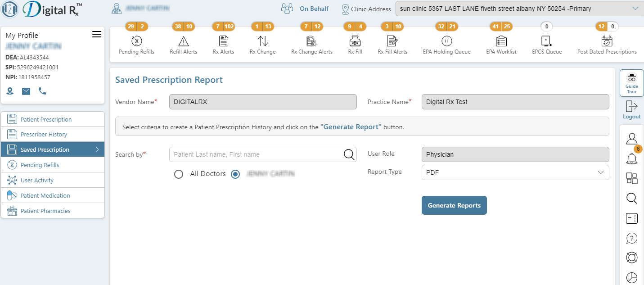This screenshot has width=644, height=285.
Task: Click the Generate Reports button
Action: click(x=454, y=205)
